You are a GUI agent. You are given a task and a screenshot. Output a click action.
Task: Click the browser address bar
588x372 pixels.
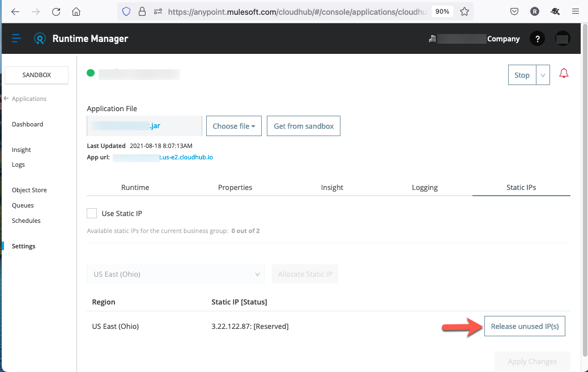point(295,11)
